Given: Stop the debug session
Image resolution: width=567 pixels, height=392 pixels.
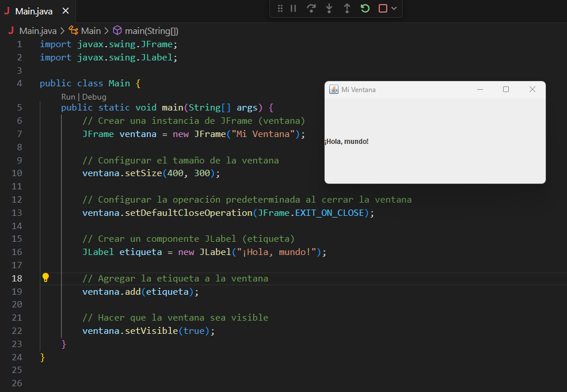Looking at the screenshot, I should [x=383, y=8].
